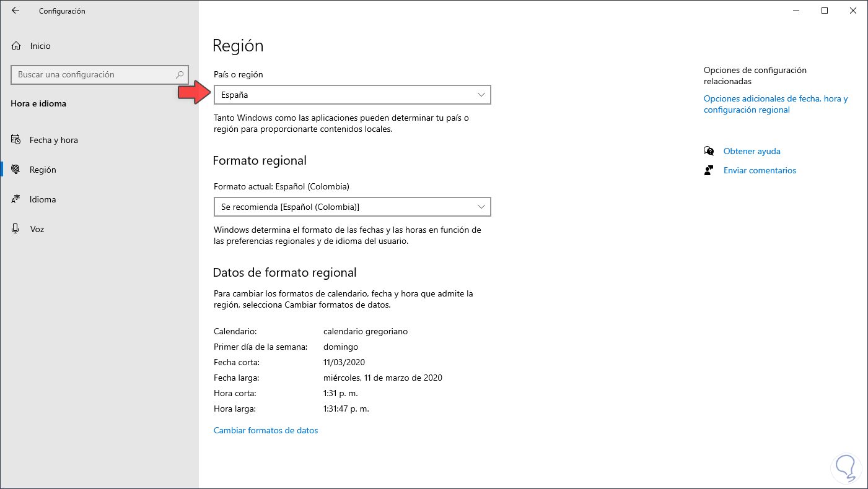Screen dimensions: 868x489
Task: Go to the Fecha y hora section
Action: 54,140
